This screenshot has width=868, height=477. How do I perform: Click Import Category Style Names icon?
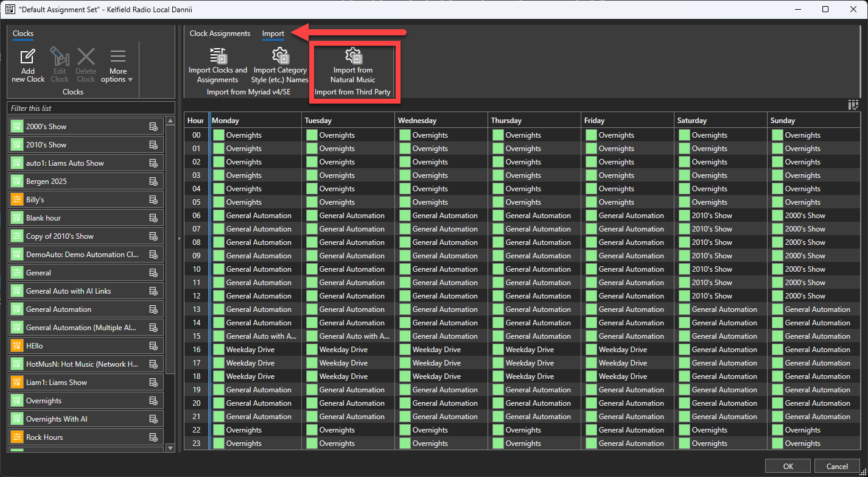[279, 56]
